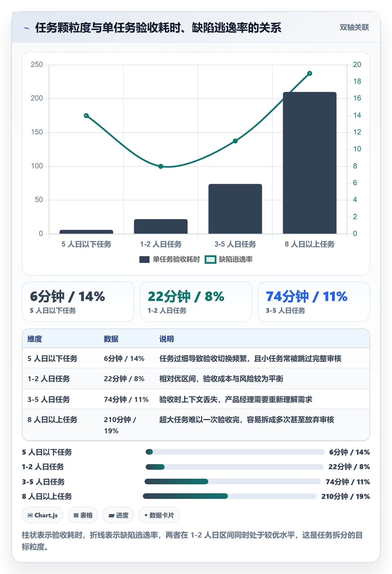Click the 数据卡片 tag chip
392x574 pixels.
[x=159, y=515]
